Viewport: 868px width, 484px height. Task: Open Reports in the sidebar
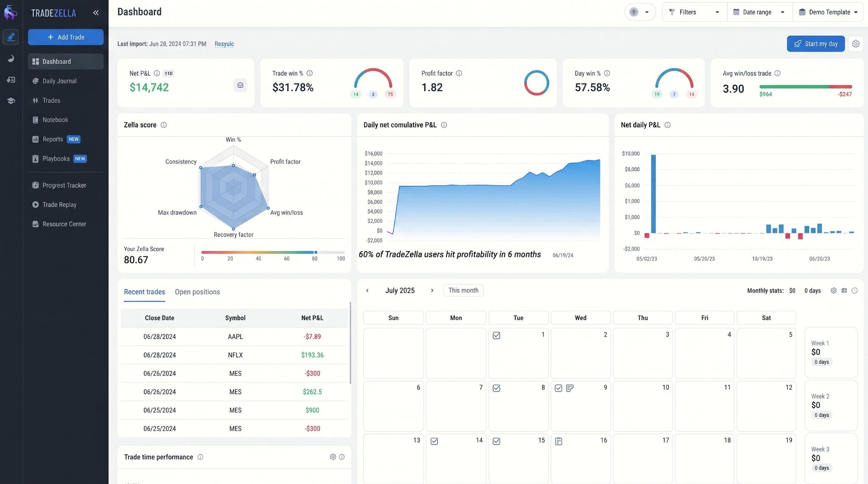66,139
